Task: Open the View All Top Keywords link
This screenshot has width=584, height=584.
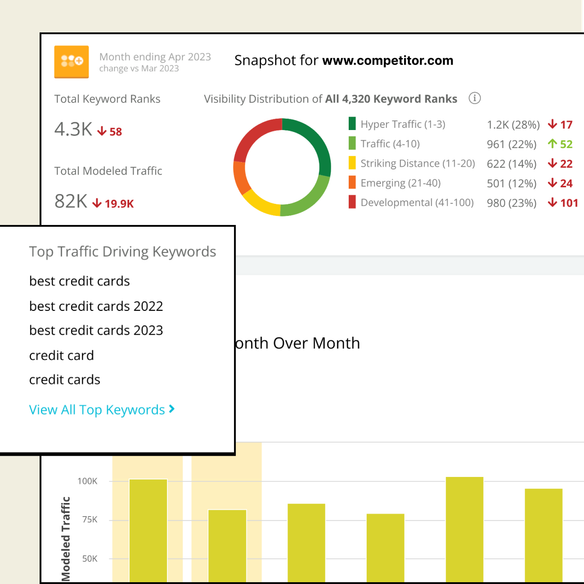Action: (x=102, y=410)
